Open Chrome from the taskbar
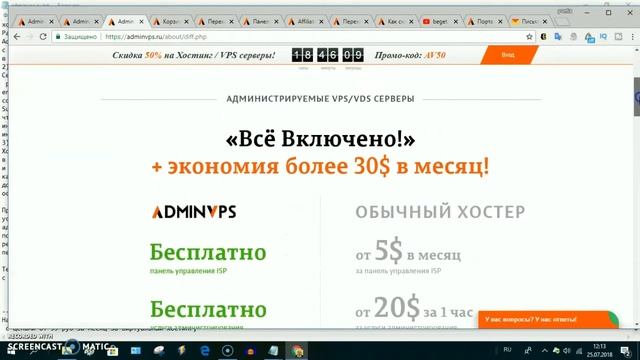Screen dimensions: 640x360 point(297,351)
